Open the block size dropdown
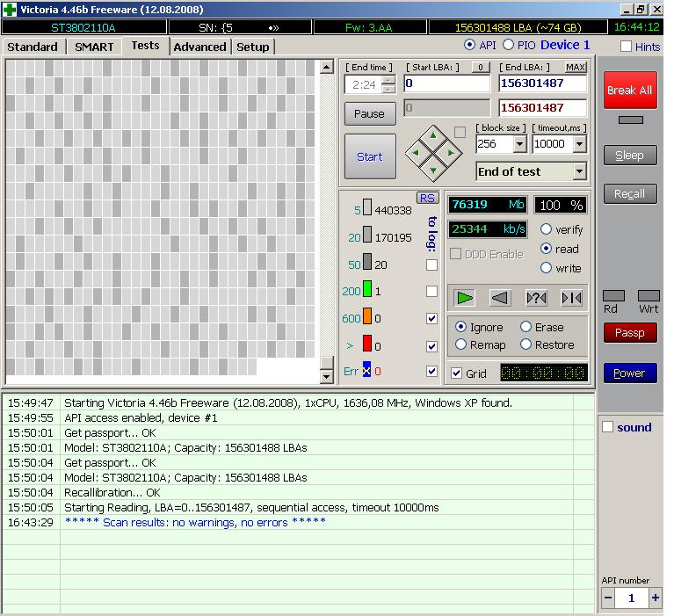 click(519, 144)
